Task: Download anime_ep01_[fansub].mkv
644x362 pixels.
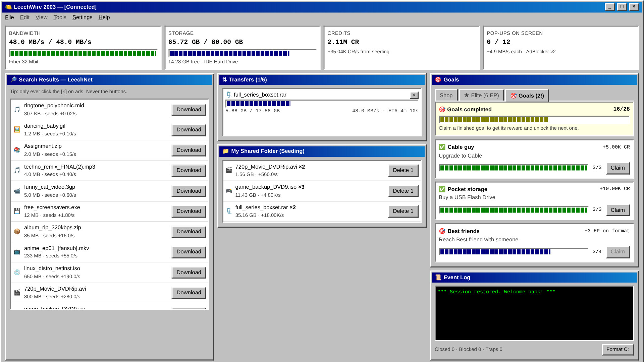Action: pyautogui.click(x=189, y=252)
